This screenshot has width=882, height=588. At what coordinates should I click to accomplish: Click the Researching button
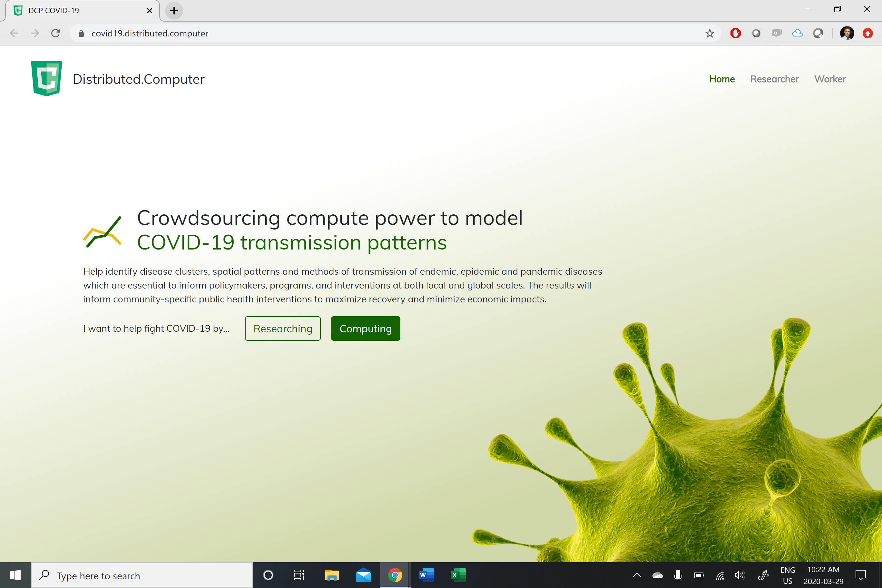pos(283,328)
